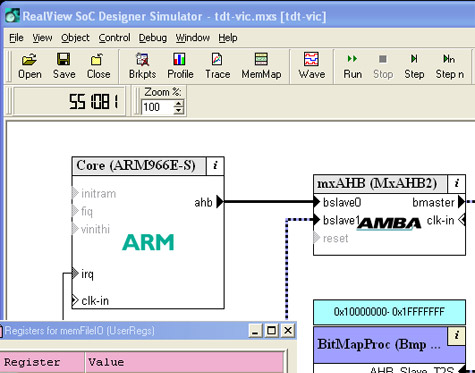Image resolution: width=475 pixels, height=373 pixels.
Task: Click the AMBA logo in mxAHB block
Action: point(389,224)
